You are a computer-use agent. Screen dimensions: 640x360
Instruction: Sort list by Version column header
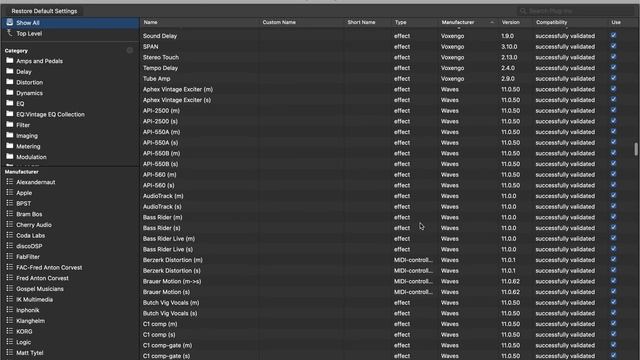point(515,22)
